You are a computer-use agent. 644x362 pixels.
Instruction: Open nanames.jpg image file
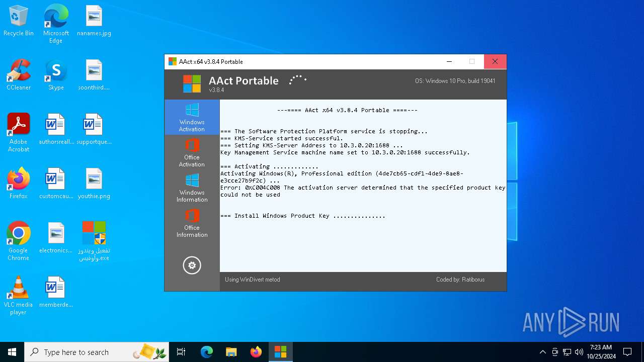(94, 21)
